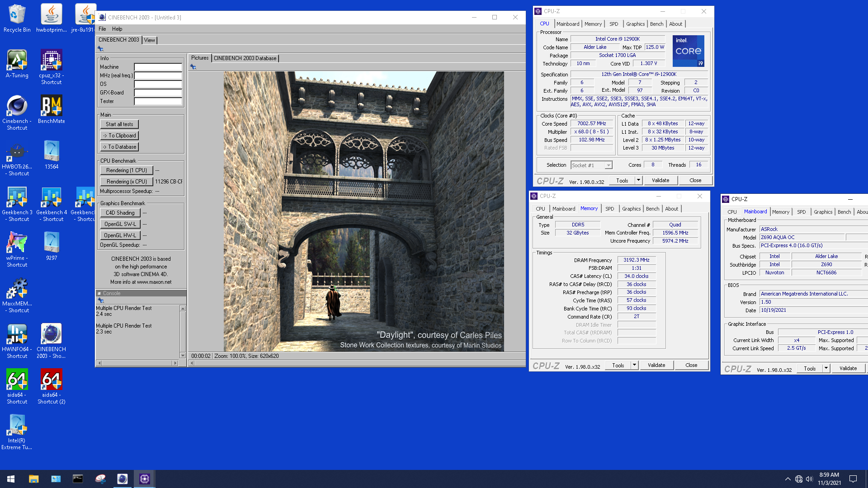Expand the Socket #1 selection dropdown
868x488 pixels.
(x=609, y=165)
